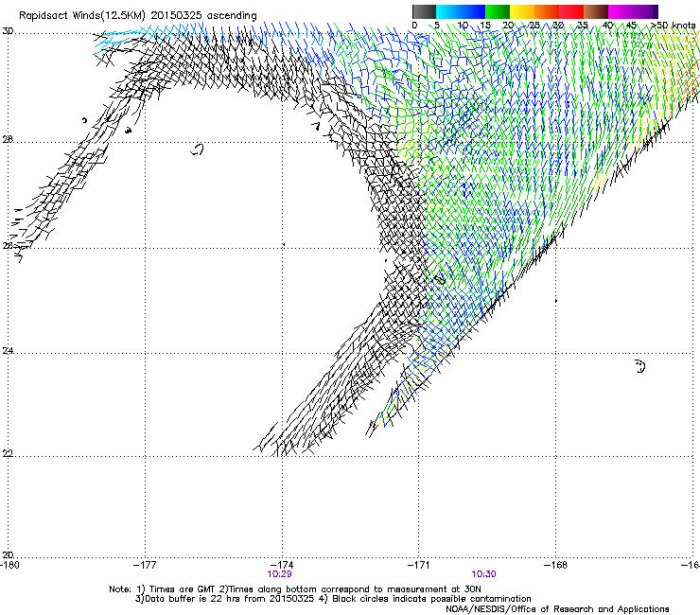Screen dimensions: 700x615
Task: Click the "10" legend scale label
Action: point(463,26)
